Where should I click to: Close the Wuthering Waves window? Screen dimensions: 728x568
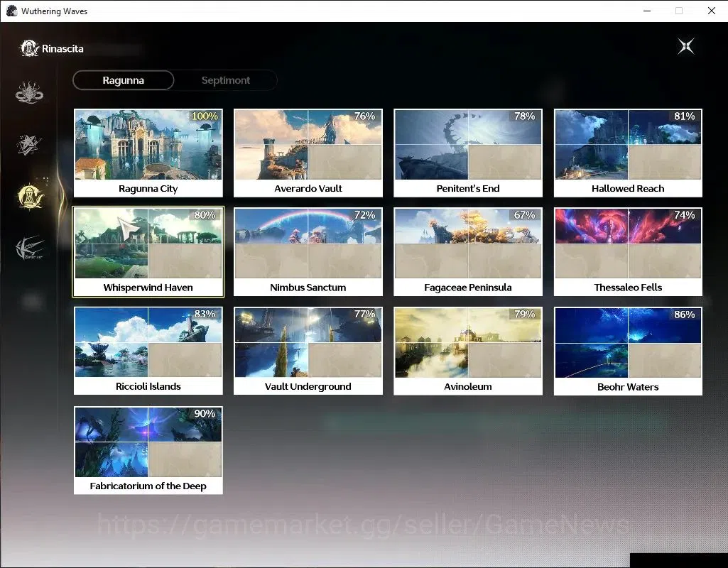coord(711,11)
